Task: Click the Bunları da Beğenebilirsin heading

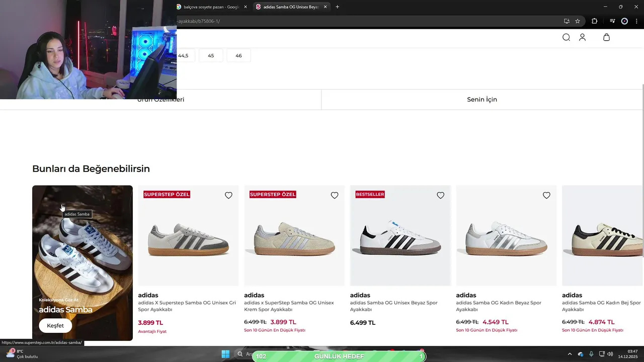Action: click(x=91, y=169)
